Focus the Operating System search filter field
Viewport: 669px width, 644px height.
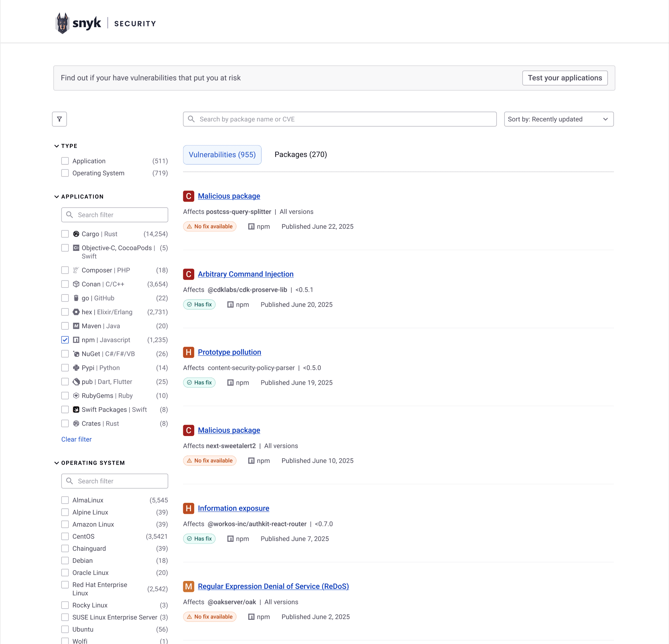[115, 481]
